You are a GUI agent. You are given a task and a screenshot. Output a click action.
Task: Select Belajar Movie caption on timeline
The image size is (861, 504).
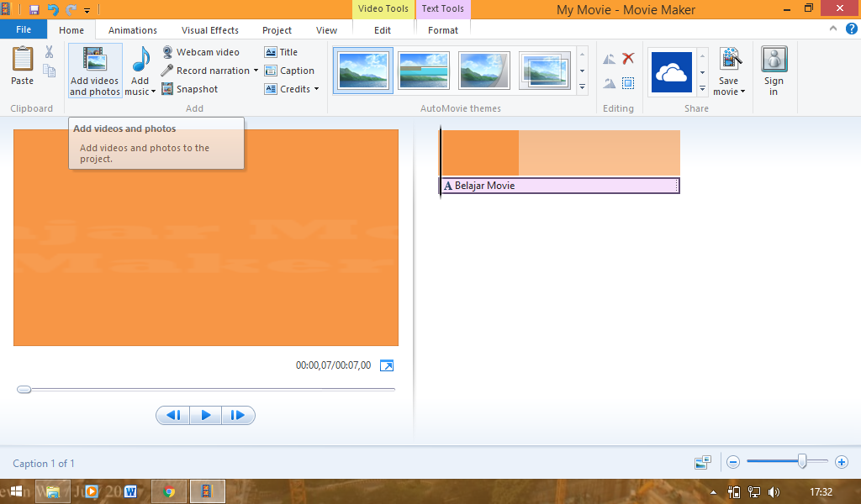(x=560, y=186)
